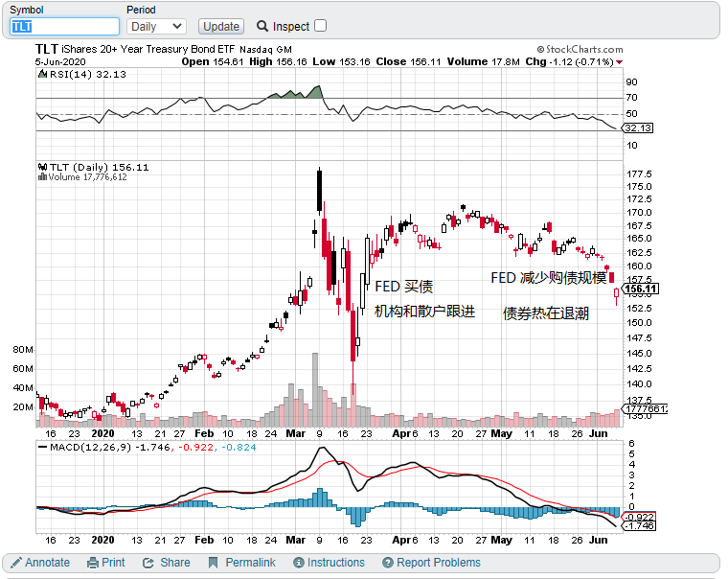Click the StockCharts.com copyright label
728x579 pixels.
click(580, 49)
